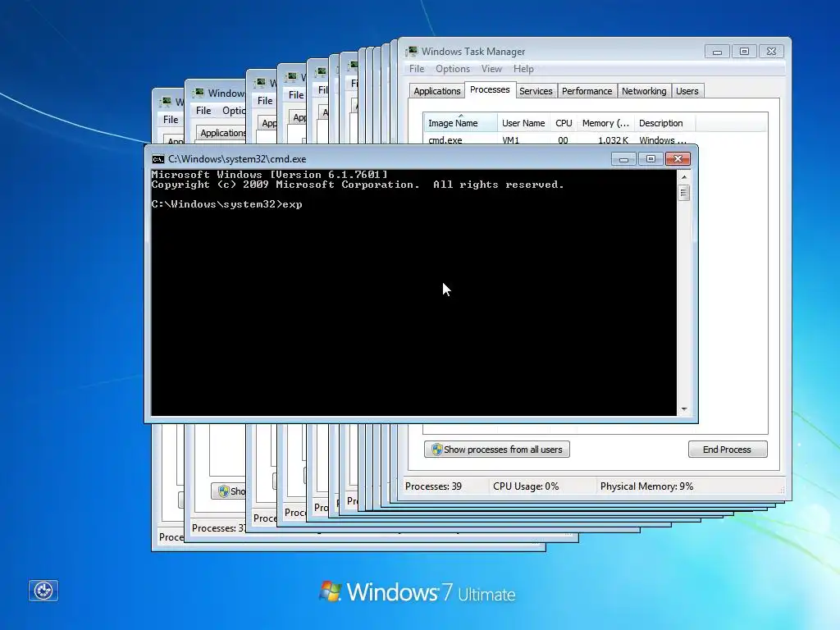840x630 pixels.
Task: Click the Ease of Access button
Action: point(43,591)
